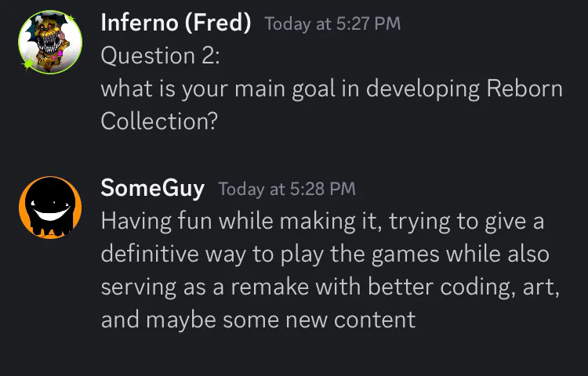Click 'and maybe some new content' line
The width and height of the screenshot is (588, 376).
(x=259, y=320)
